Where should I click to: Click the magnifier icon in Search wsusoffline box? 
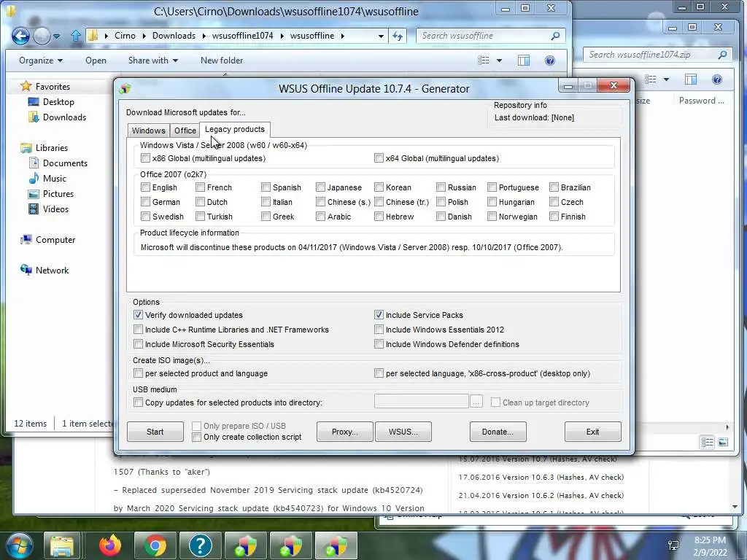pyautogui.click(x=555, y=36)
